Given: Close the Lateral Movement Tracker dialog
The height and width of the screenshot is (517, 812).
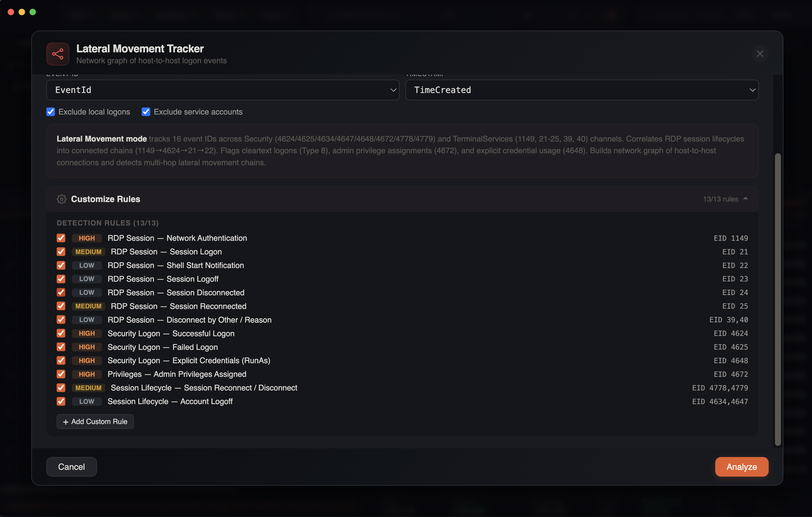Looking at the screenshot, I should [760, 54].
